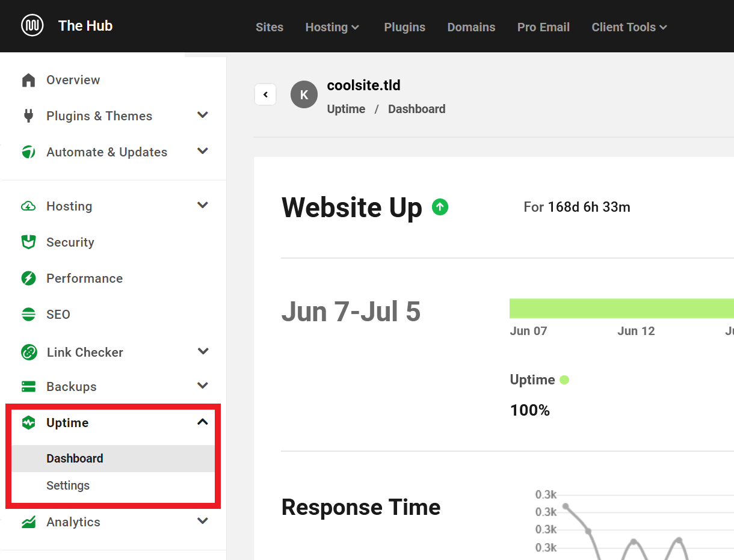Click the Overview home icon

pos(28,80)
